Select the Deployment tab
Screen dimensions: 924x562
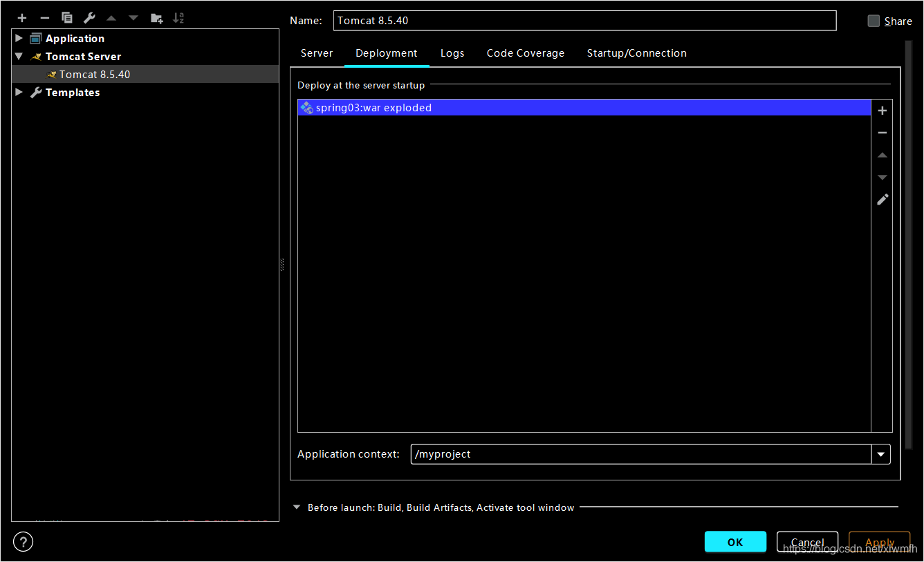[387, 53]
